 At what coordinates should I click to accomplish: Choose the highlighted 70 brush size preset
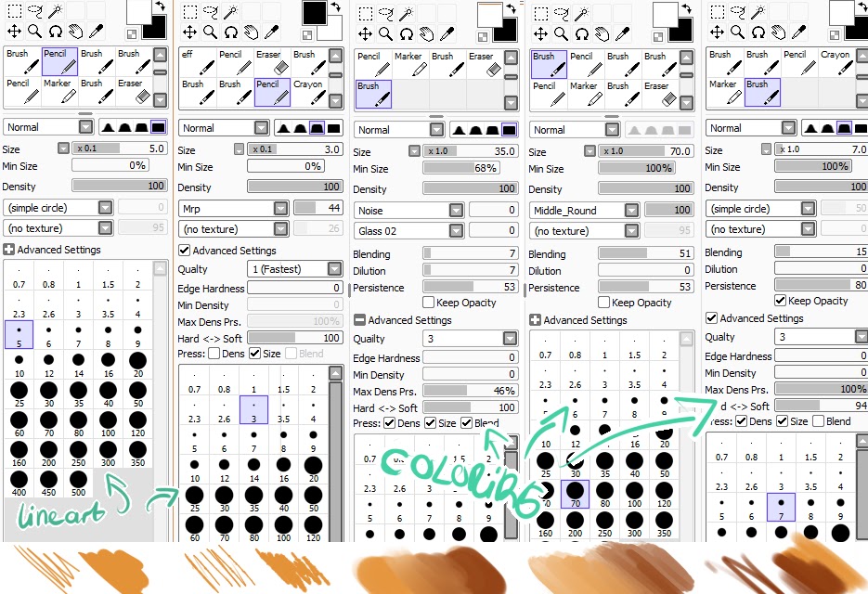[x=576, y=494]
